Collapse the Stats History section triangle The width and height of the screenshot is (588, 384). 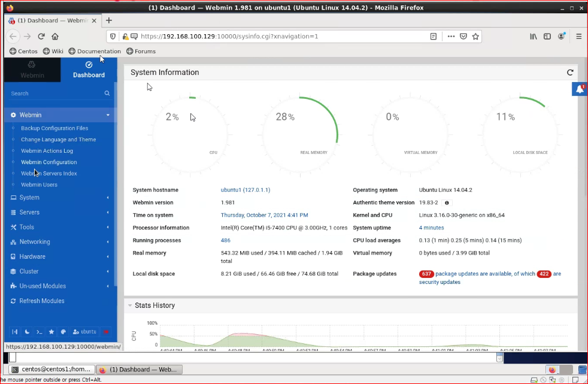point(130,306)
